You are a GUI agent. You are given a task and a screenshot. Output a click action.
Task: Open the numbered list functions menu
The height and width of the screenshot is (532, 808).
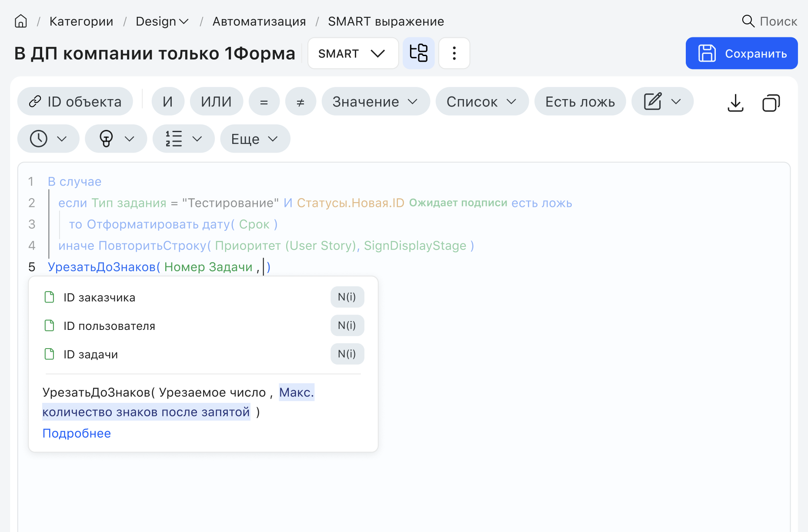click(183, 139)
